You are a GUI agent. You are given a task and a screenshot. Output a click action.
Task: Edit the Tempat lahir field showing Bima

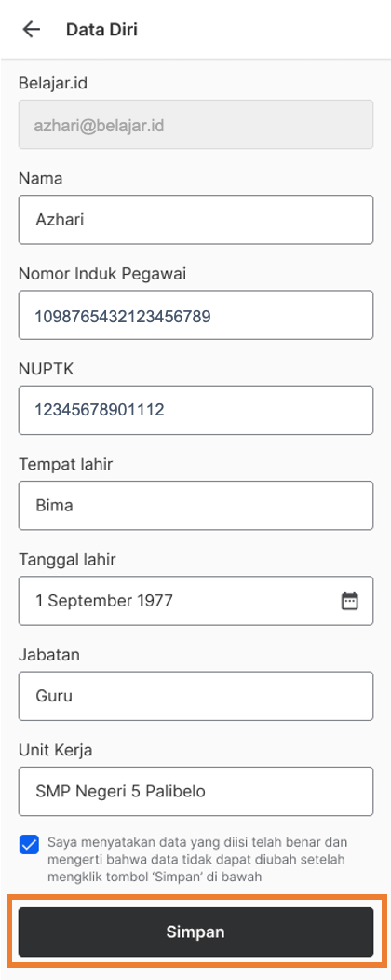195,505
